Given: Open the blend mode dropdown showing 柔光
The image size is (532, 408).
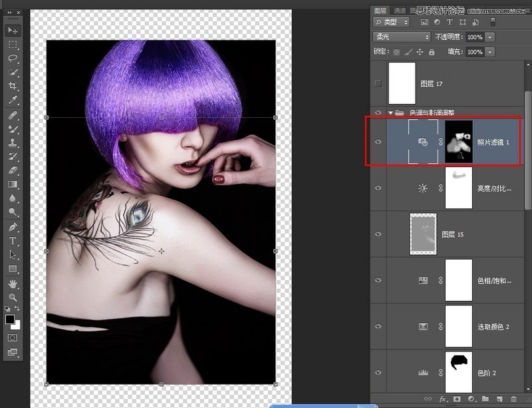Looking at the screenshot, I should 399,37.
